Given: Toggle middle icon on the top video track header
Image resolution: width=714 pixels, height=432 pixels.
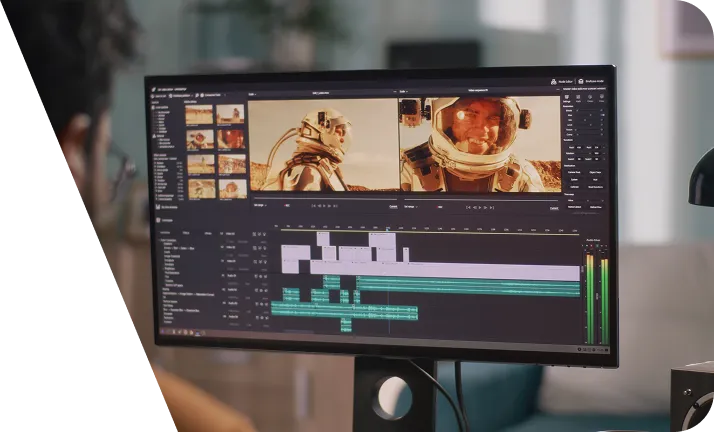Looking at the screenshot, I should [x=260, y=234].
